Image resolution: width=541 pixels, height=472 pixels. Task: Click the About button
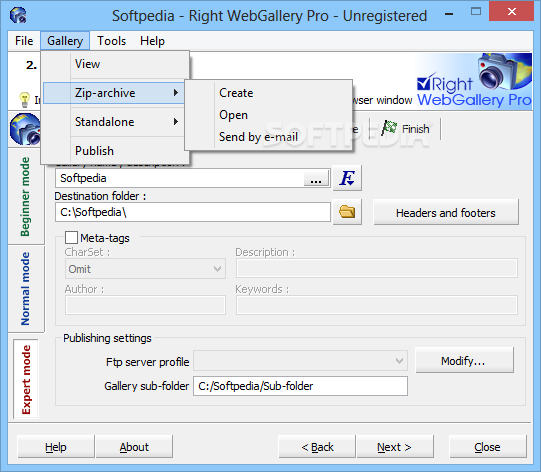click(x=134, y=447)
